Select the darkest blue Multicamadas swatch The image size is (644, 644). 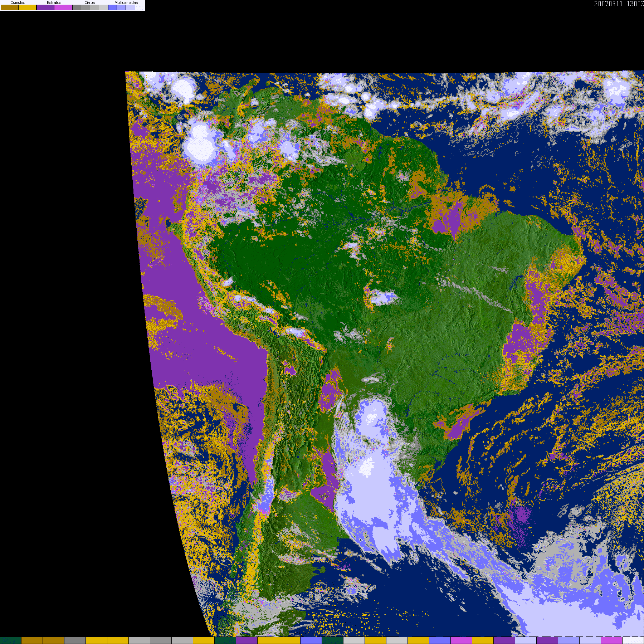coord(112,8)
